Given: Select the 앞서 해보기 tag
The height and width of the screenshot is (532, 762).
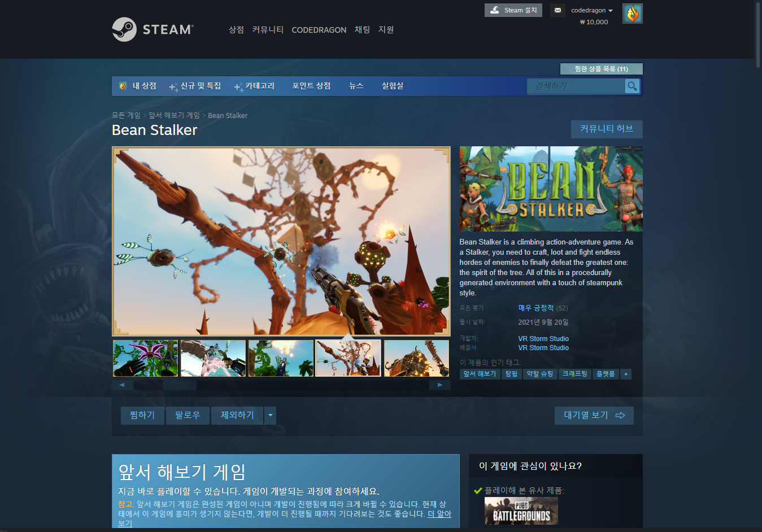Looking at the screenshot, I should (x=480, y=374).
